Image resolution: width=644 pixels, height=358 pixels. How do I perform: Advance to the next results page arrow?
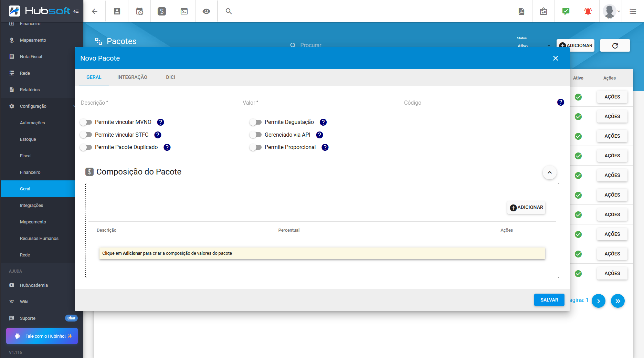[599, 301]
